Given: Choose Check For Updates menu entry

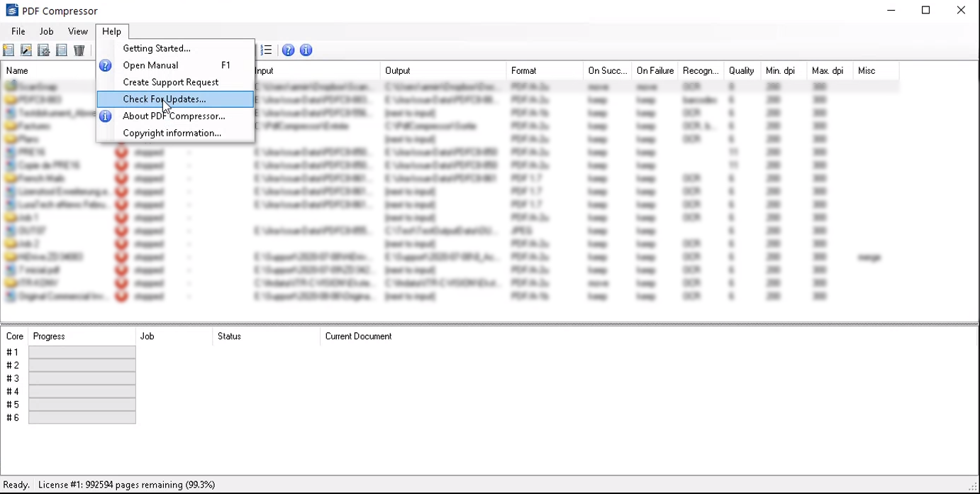Looking at the screenshot, I should pos(175,99).
